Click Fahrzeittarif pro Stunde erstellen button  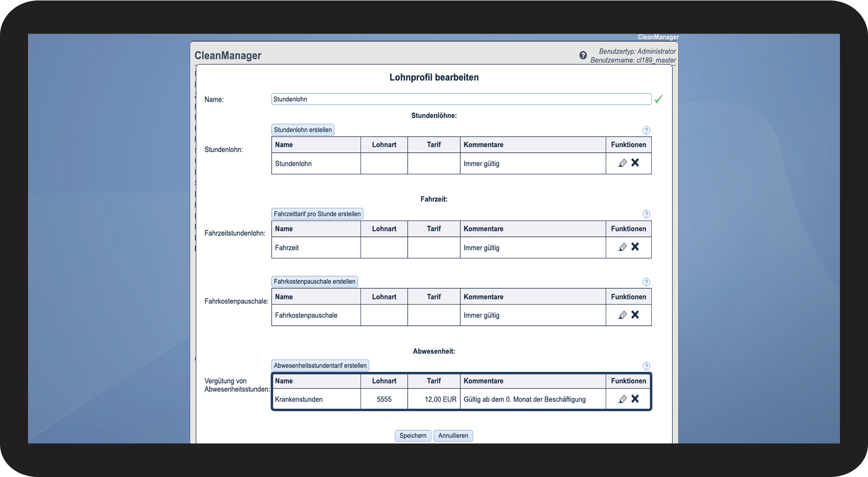[x=317, y=214]
